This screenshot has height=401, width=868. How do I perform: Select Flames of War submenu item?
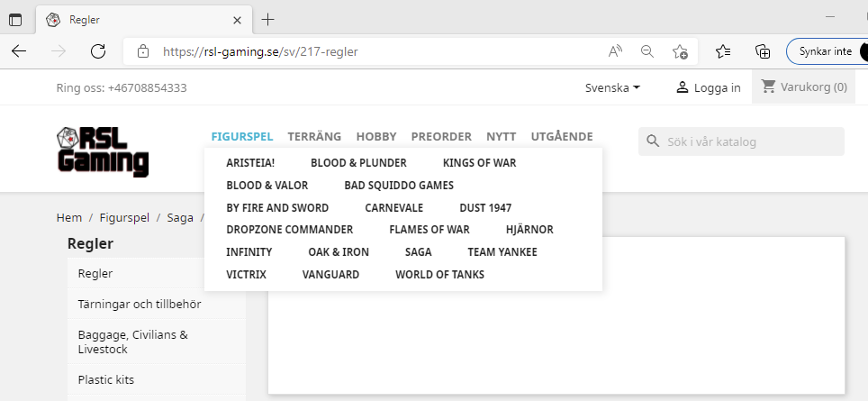coord(429,229)
